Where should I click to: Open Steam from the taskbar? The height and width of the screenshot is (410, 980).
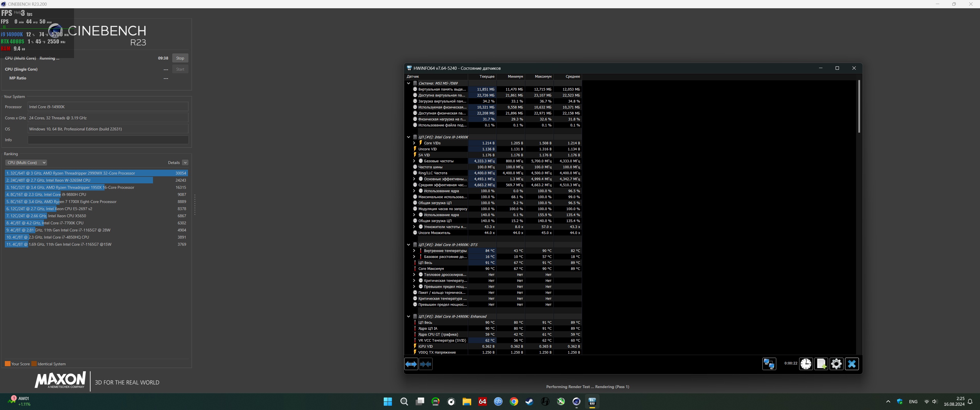pyautogui.click(x=529, y=402)
